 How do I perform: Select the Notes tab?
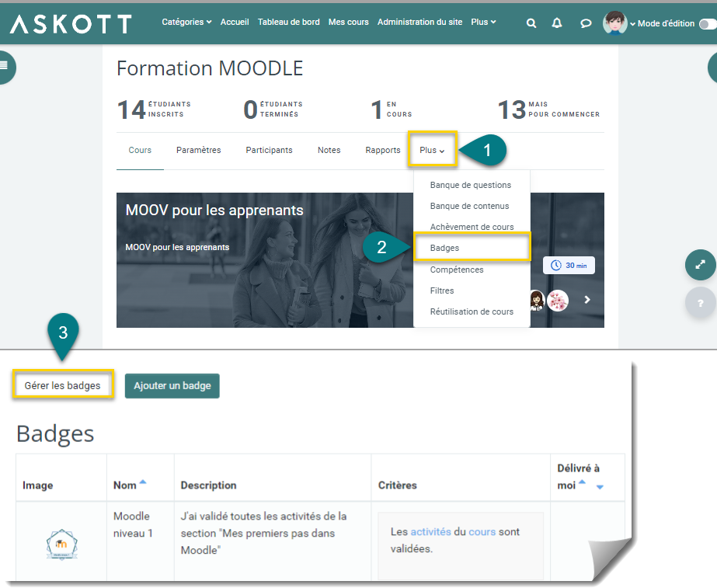pos(329,150)
